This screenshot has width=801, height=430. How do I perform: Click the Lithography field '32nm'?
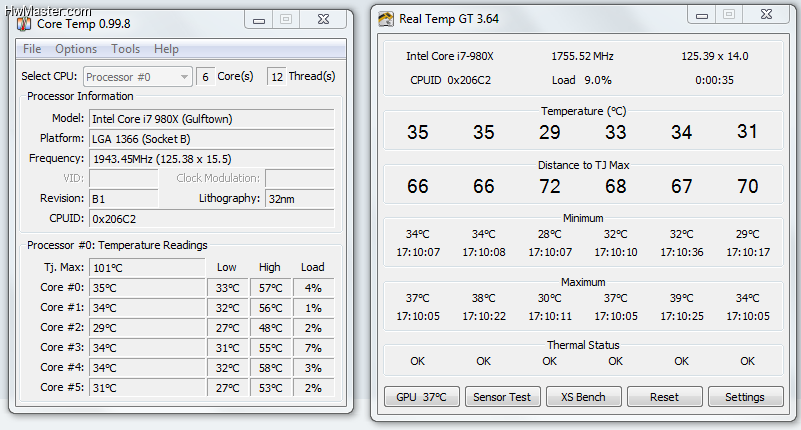tap(300, 199)
